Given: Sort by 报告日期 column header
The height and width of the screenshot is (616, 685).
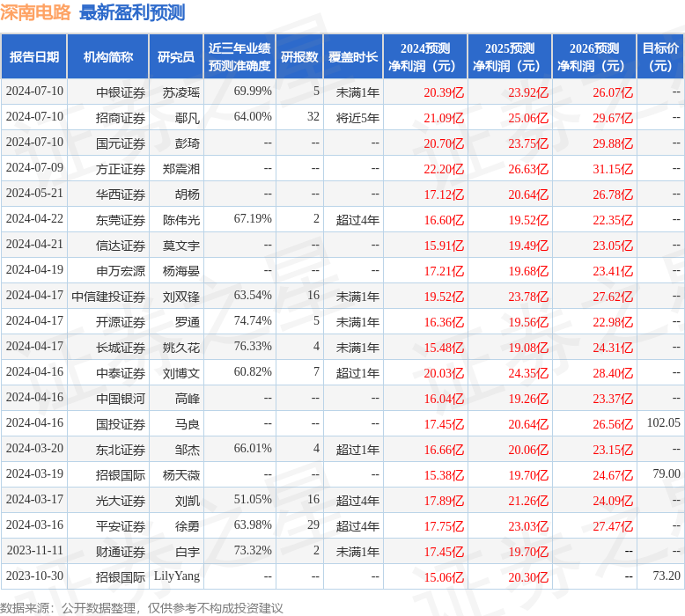Looking at the screenshot, I should 34,57.
